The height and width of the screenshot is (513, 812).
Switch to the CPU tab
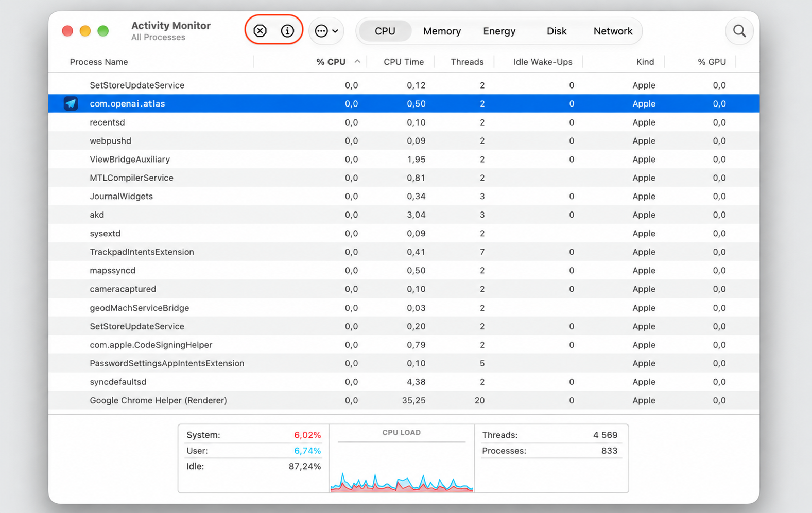(385, 31)
